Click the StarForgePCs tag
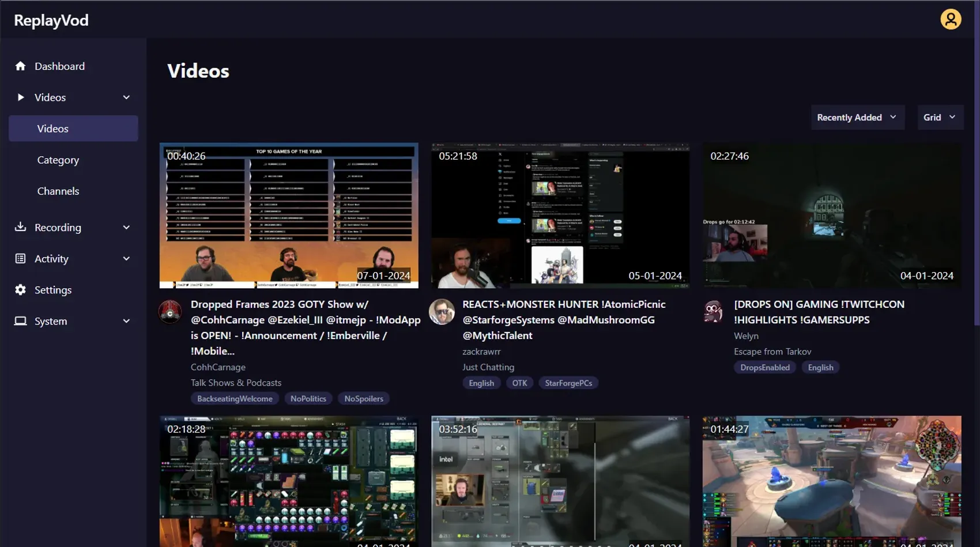This screenshot has width=980, height=547. click(568, 383)
